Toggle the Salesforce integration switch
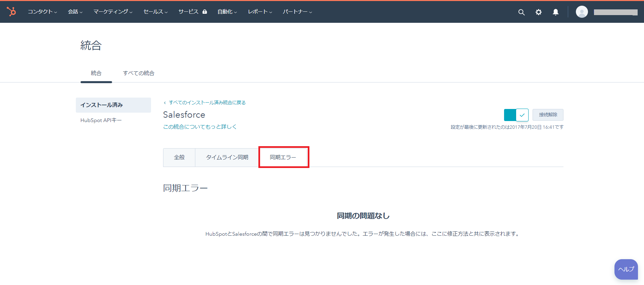The image size is (644, 285). [516, 115]
